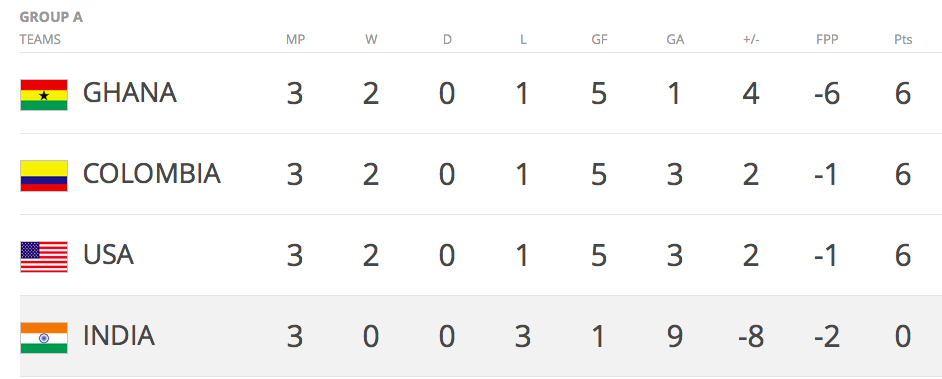Click the Colombia flag icon
The image size is (942, 379).
click(44, 176)
